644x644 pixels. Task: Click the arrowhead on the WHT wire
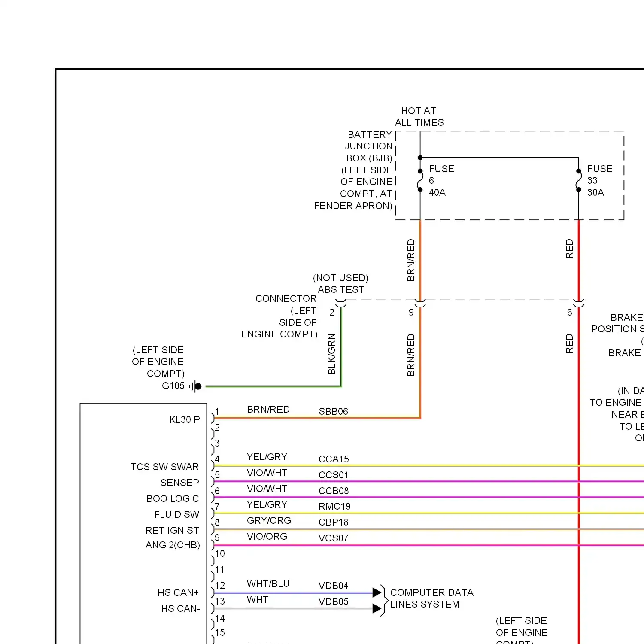tap(377, 608)
